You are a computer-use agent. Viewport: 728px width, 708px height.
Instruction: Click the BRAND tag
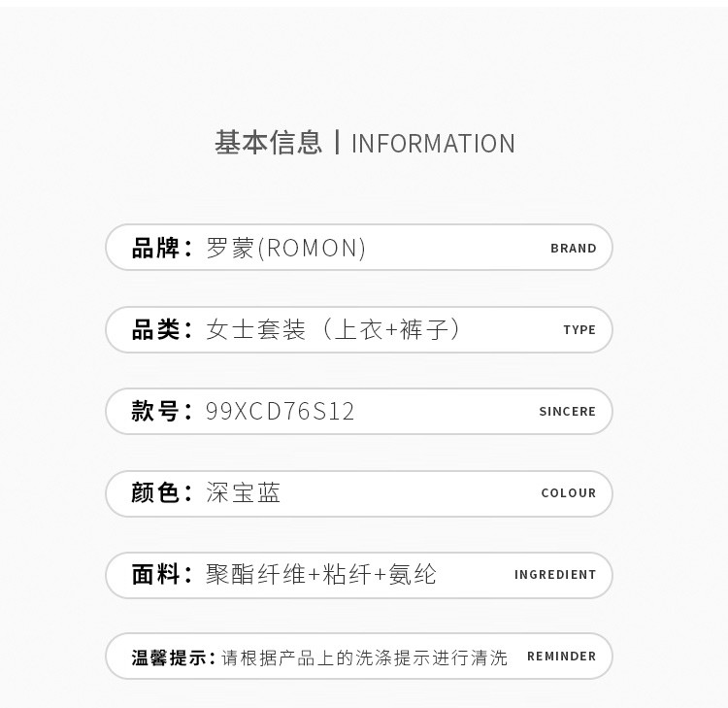click(x=573, y=249)
